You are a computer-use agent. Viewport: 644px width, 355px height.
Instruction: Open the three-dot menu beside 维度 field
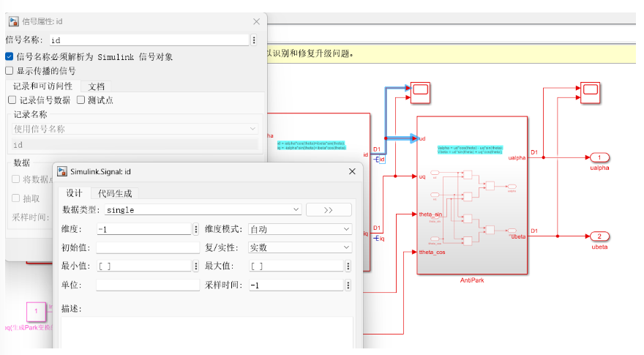point(196,229)
